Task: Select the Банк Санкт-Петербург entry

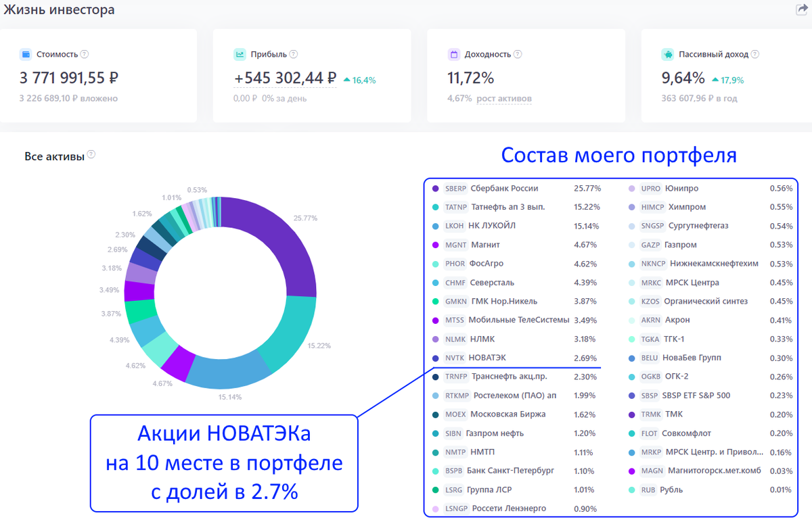Action: 510,471
